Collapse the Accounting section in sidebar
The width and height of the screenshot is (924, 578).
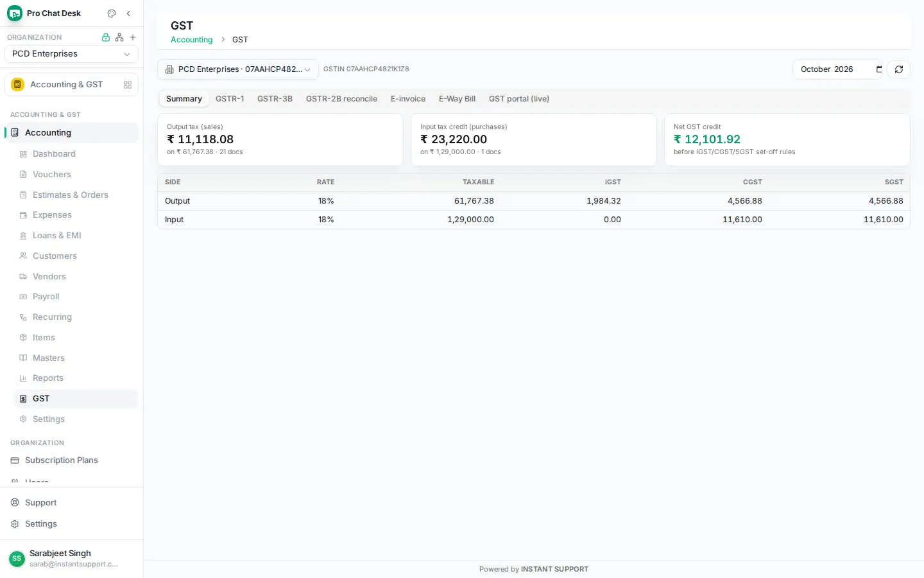(x=71, y=133)
